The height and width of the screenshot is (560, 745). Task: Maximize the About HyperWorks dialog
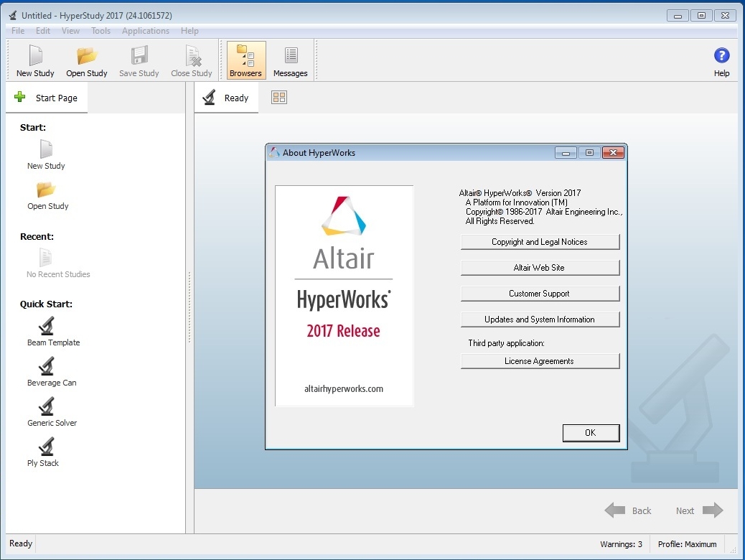point(589,153)
